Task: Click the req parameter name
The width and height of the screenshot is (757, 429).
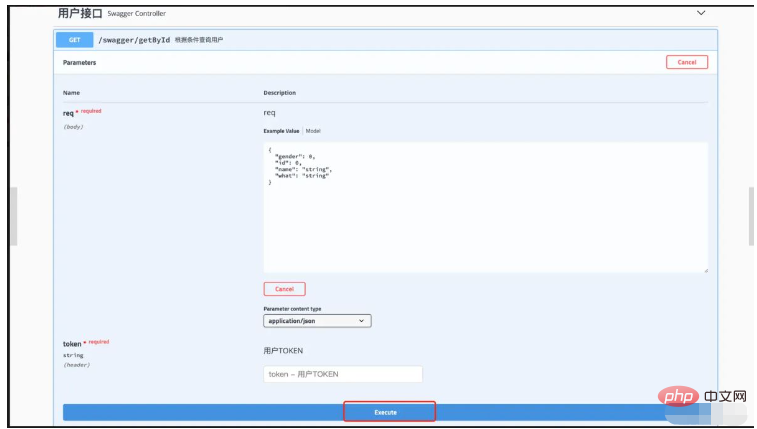Action: pos(68,113)
